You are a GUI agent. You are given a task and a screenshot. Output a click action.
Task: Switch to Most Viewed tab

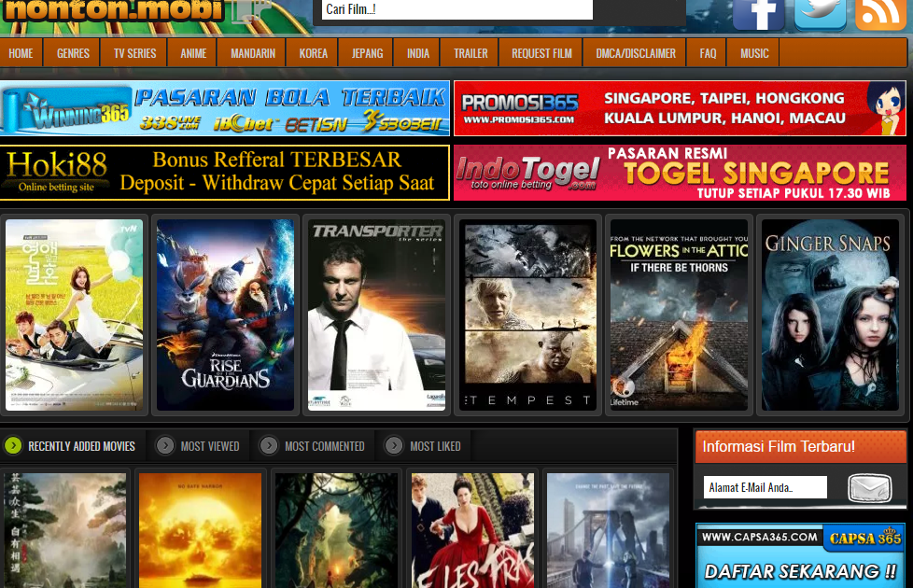[199, 446]
